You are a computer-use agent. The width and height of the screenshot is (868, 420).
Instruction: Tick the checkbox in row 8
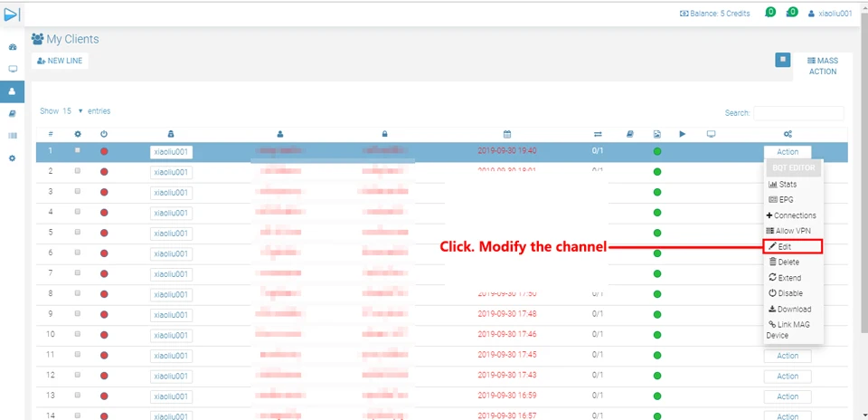[x=78, y=293]
